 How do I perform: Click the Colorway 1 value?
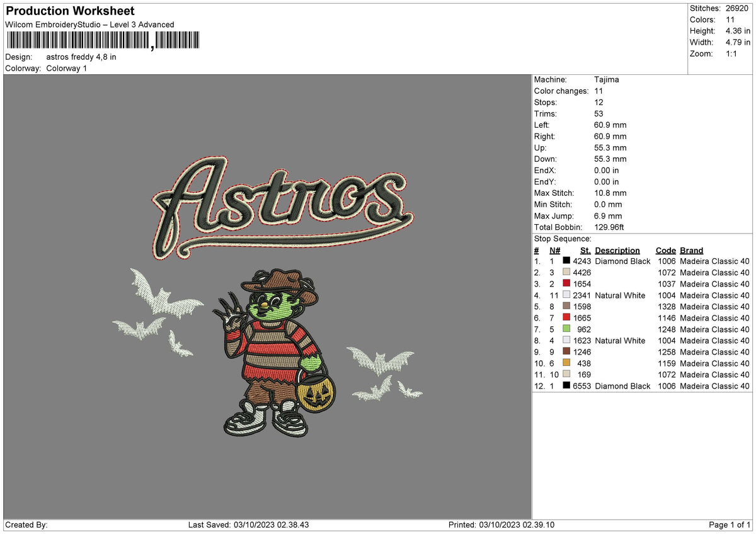(x=67, y=68)
